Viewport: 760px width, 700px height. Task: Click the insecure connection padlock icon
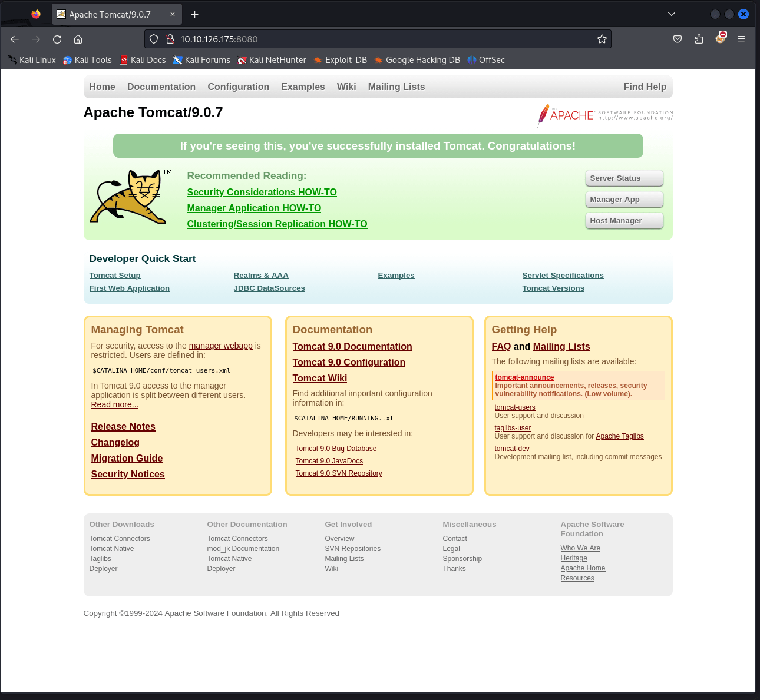click(170, 39)
